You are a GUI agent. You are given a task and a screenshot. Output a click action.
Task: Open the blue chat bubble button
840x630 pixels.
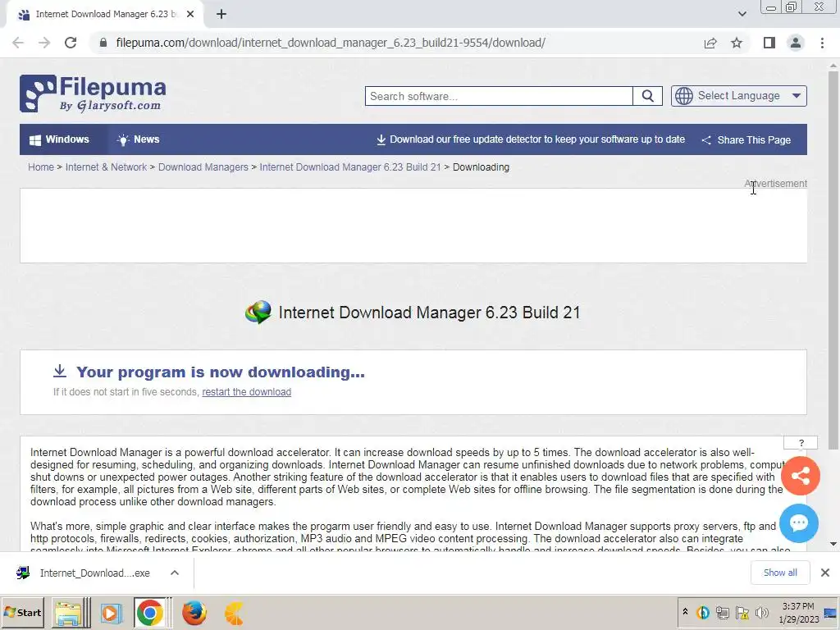[799, 523]
